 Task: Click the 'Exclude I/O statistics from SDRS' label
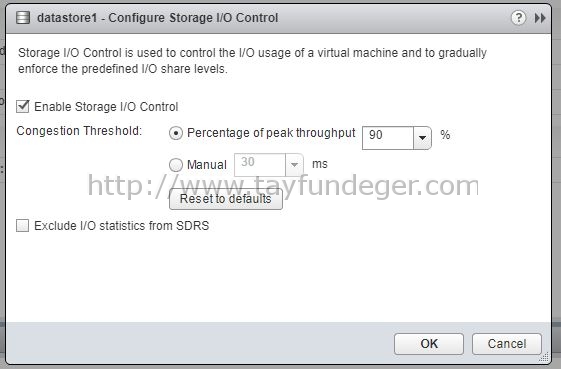pos(122,225)
